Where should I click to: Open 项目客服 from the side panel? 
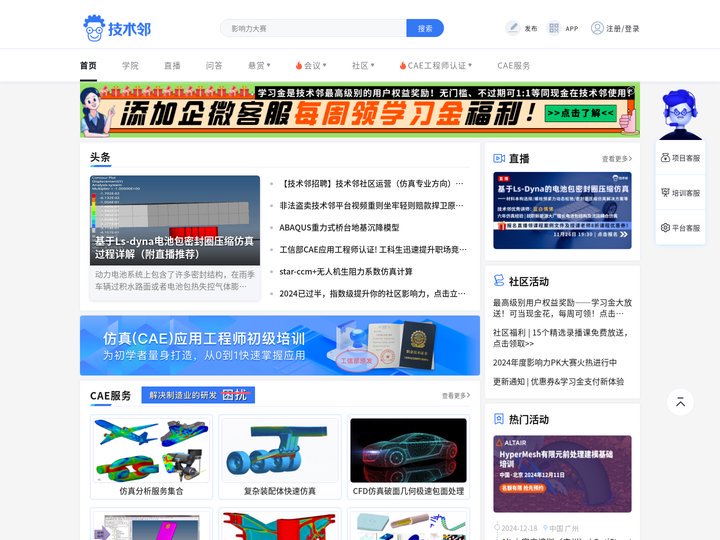click(x=680, y=158)
